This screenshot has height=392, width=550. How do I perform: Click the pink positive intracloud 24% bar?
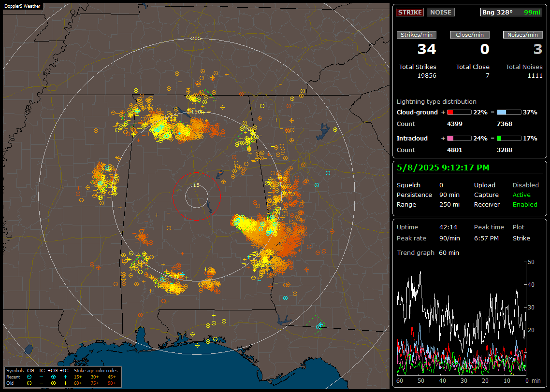click(459, 139)
